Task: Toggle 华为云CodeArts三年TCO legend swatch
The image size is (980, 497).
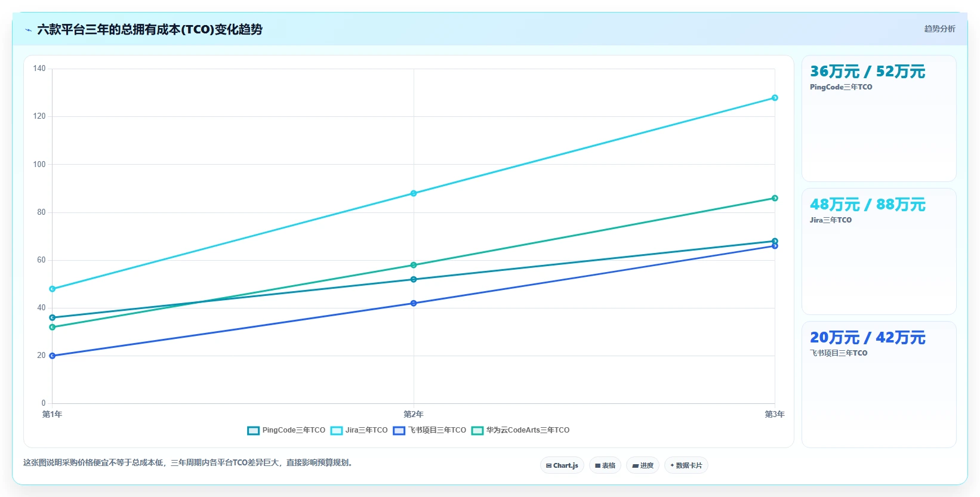Action: click(477, 431)
